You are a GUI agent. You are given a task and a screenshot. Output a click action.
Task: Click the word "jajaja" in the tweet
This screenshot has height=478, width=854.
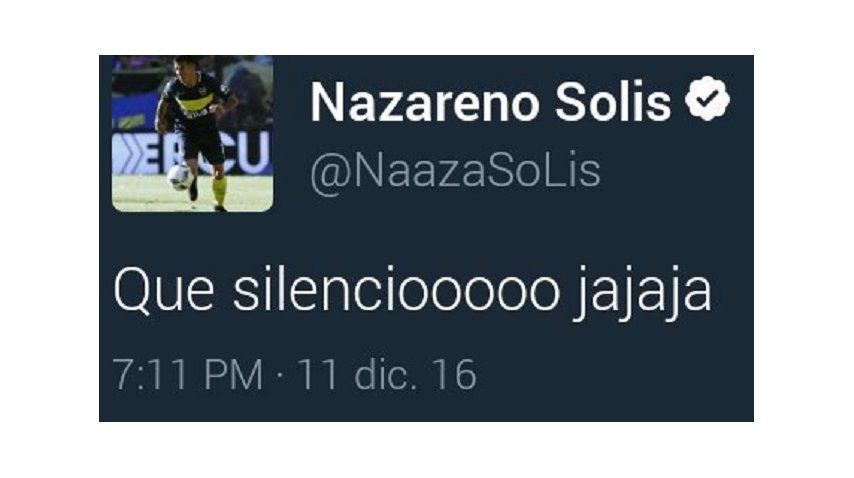point(643,294)
